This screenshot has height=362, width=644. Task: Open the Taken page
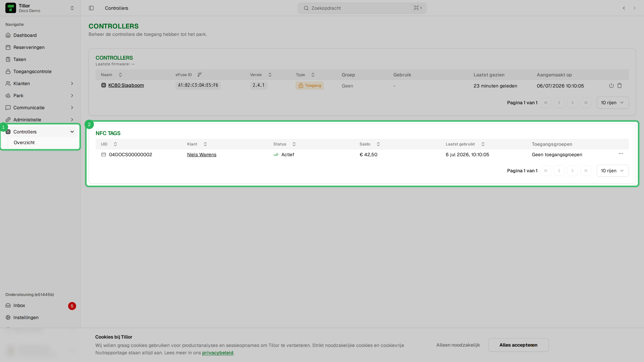coord(40,59)
